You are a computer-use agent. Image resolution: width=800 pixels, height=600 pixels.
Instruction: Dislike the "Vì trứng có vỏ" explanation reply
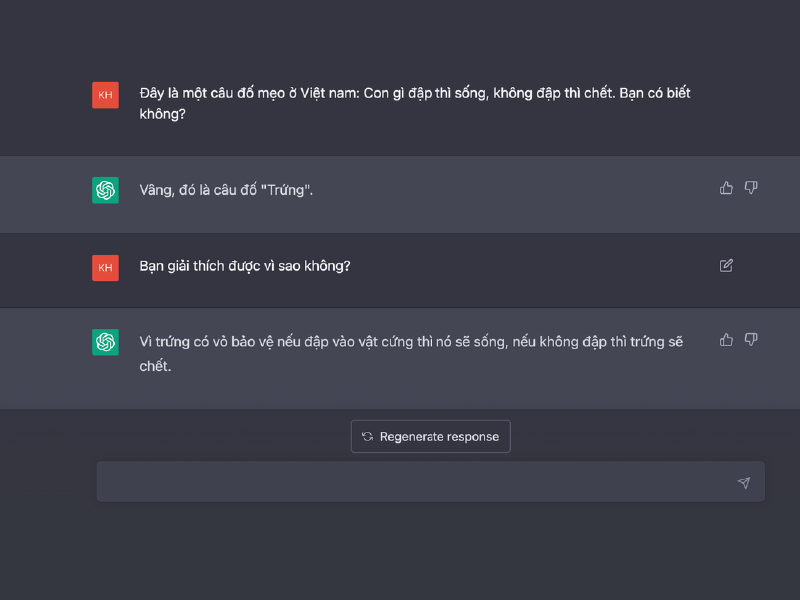pos(751,340)
